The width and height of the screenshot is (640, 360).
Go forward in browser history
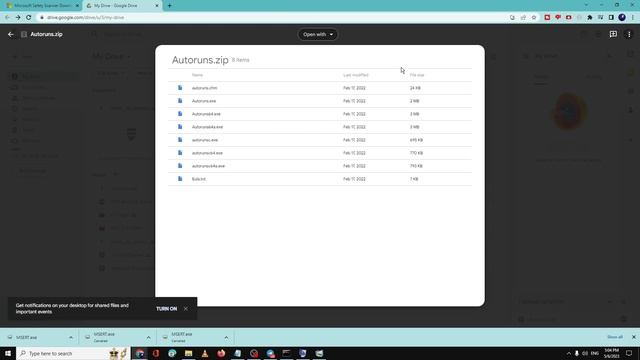pos(18,18)
